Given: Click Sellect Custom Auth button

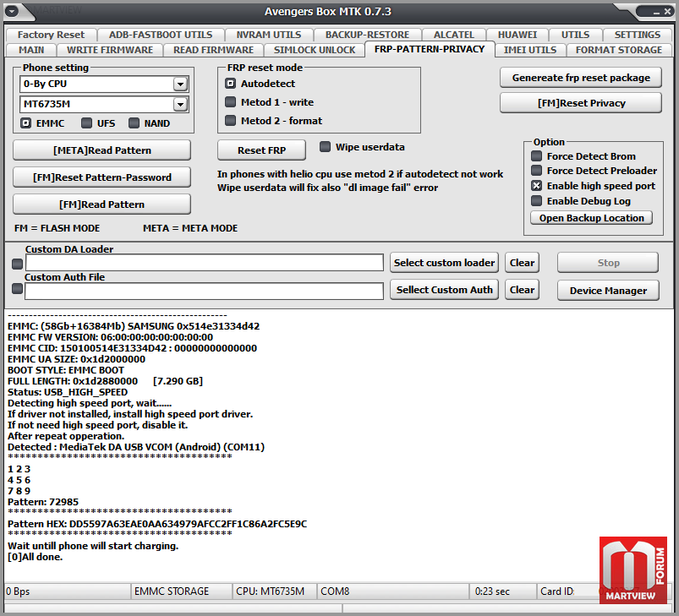Looking at the screenshot, I should click(444, 289).
